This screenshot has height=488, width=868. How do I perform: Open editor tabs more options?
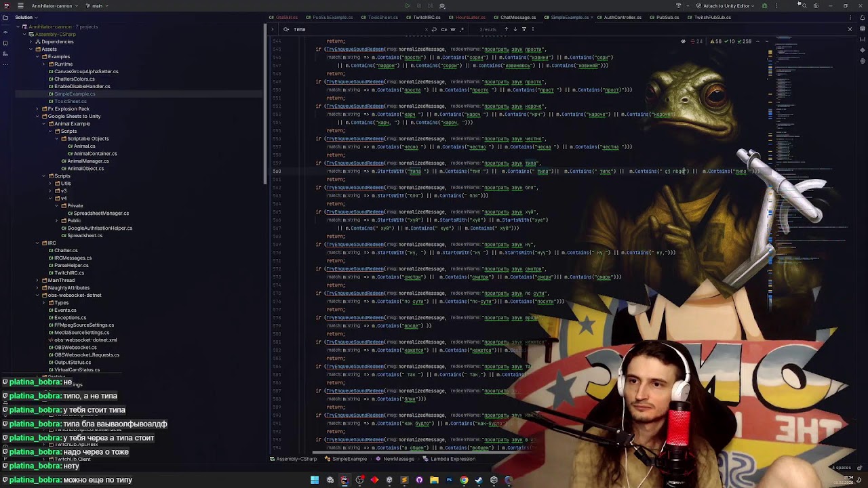click(852, 17)
